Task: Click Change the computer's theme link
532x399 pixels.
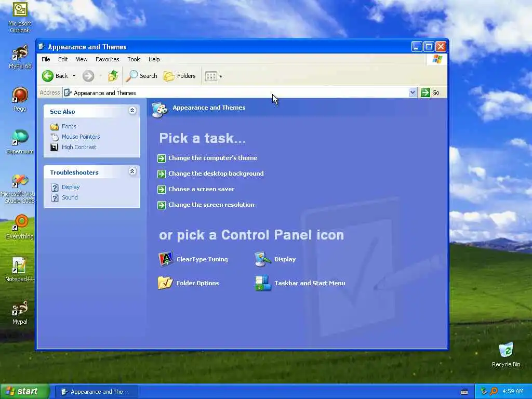Action: (212, 158)
